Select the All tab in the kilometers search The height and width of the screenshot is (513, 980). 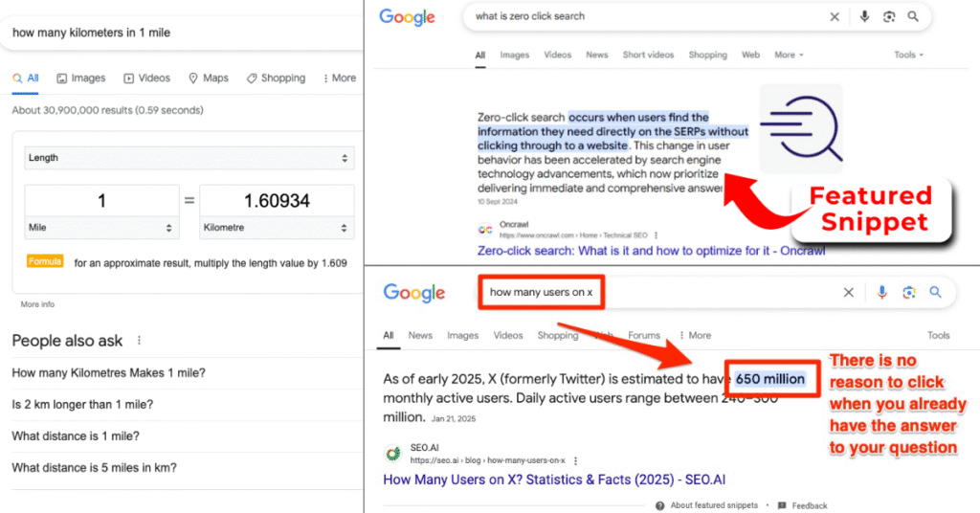(26, 78)
